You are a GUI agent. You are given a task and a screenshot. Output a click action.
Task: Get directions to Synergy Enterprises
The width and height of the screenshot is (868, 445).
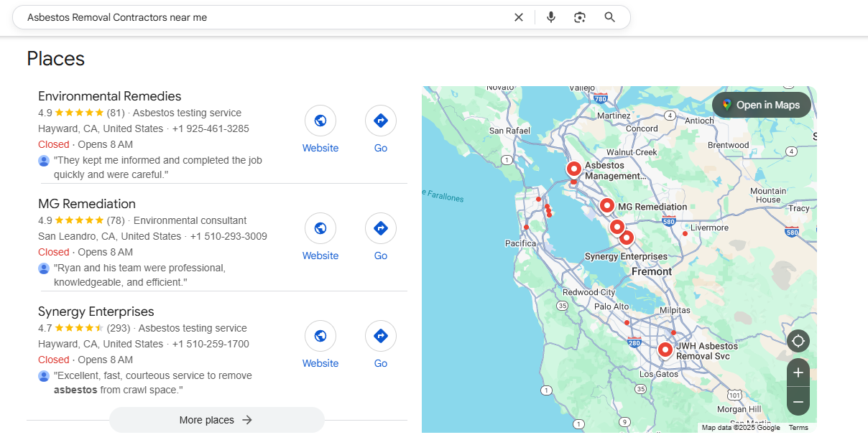[381, 337]
